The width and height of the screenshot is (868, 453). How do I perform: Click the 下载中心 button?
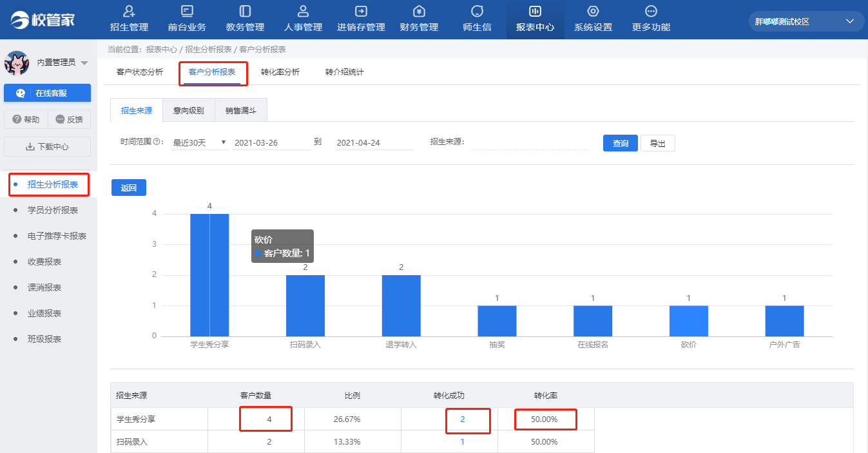coord(48,147)
